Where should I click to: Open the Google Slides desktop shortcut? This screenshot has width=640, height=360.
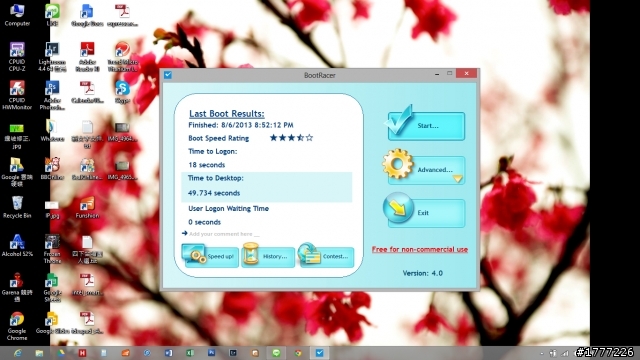(52, 323)
